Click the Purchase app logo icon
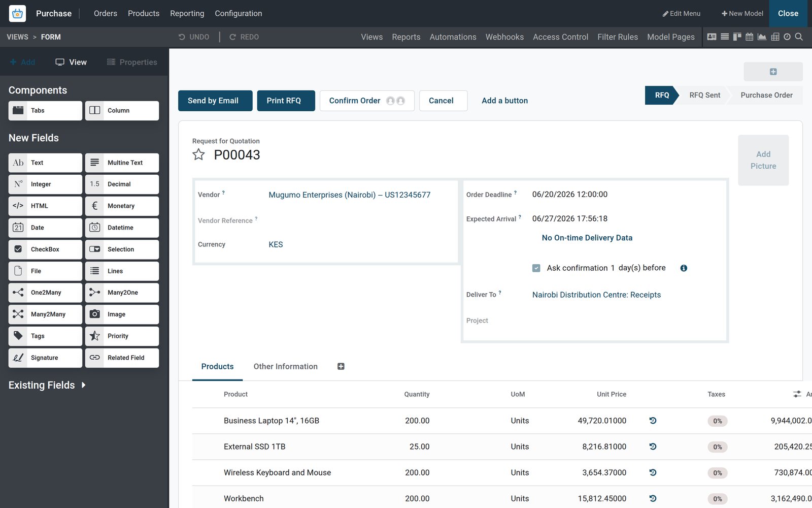The width and height of the screenshot is (812, 508). (17, 13)
